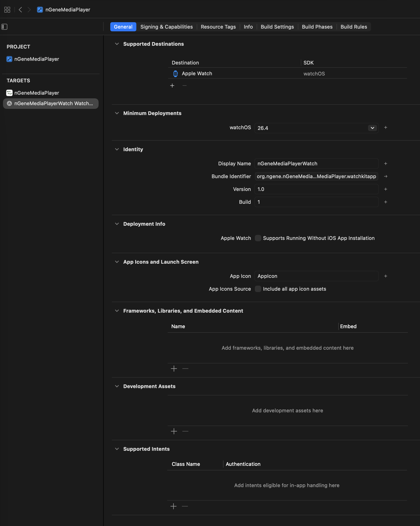
Task: Collapse the Deployment Info section
Action: click(x=117, y=224)
